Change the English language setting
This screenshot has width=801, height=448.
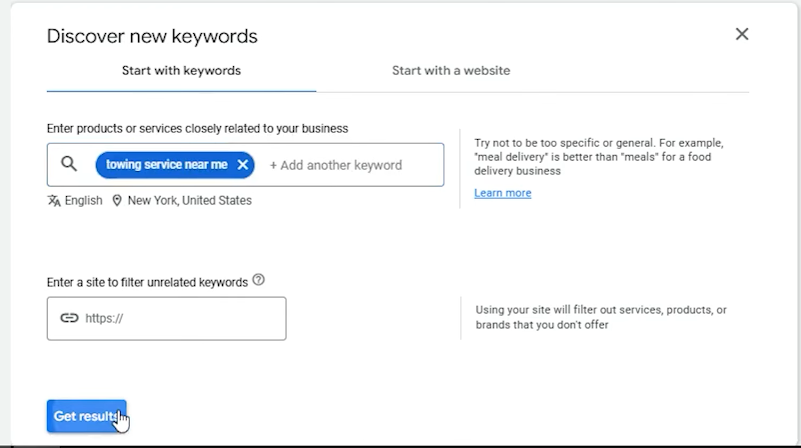(x=83, y=200)
